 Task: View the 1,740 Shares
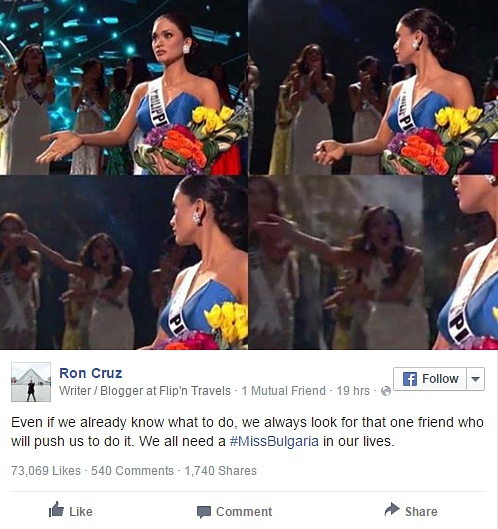click(220, 471)
